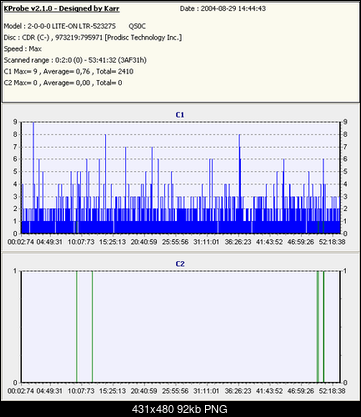This screenshot has width=361, height=417.
Task: Select 04:49:31 label under C1 chart
Action: point(49,242)
